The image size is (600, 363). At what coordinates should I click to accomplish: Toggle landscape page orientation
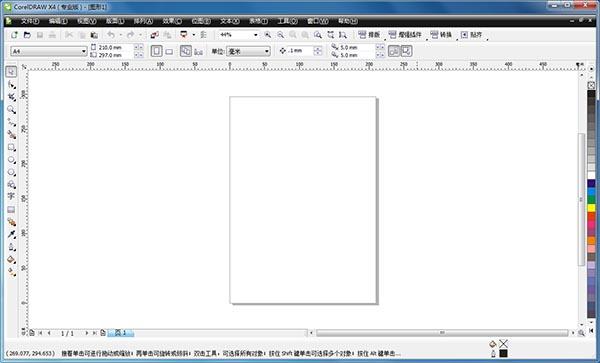169,51
